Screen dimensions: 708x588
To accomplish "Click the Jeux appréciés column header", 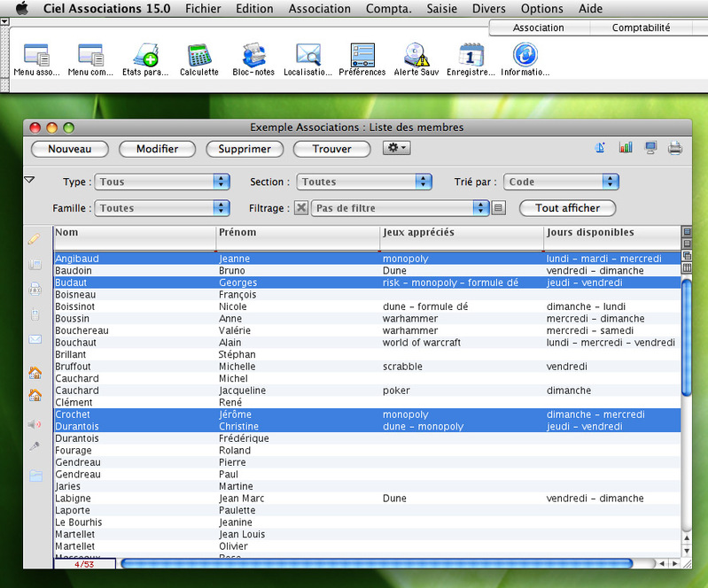I will pos(462,237).
